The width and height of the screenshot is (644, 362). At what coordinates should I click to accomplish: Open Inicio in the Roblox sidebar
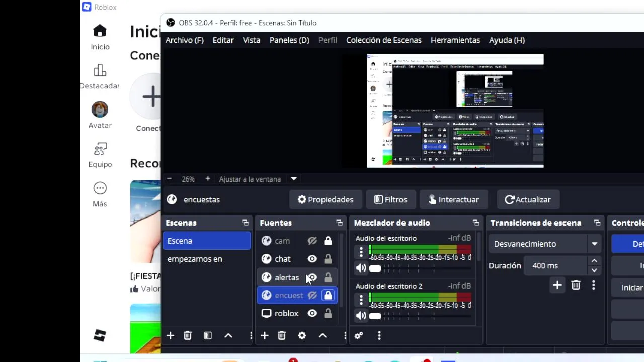[100, 38]
